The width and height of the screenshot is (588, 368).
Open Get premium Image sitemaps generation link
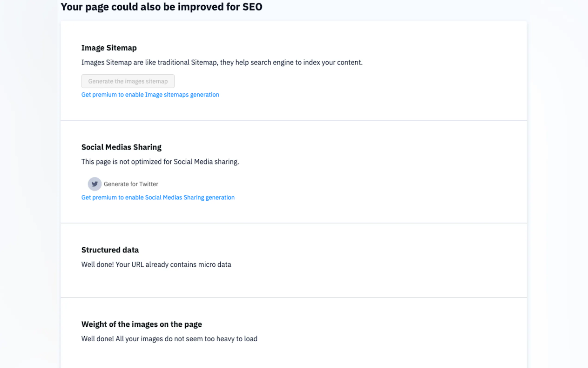[150, 95]
